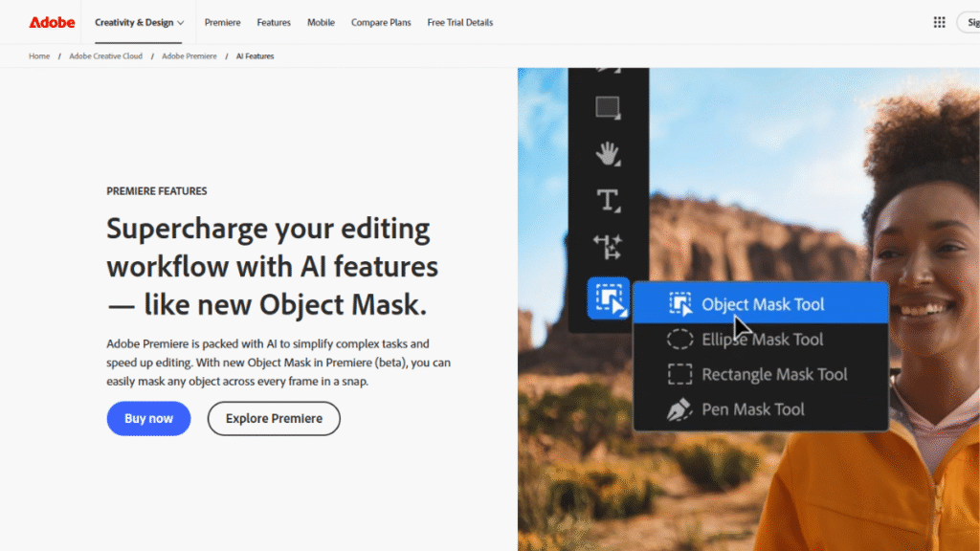Select the Type tool
980x551 pixels.
(609, 200)
